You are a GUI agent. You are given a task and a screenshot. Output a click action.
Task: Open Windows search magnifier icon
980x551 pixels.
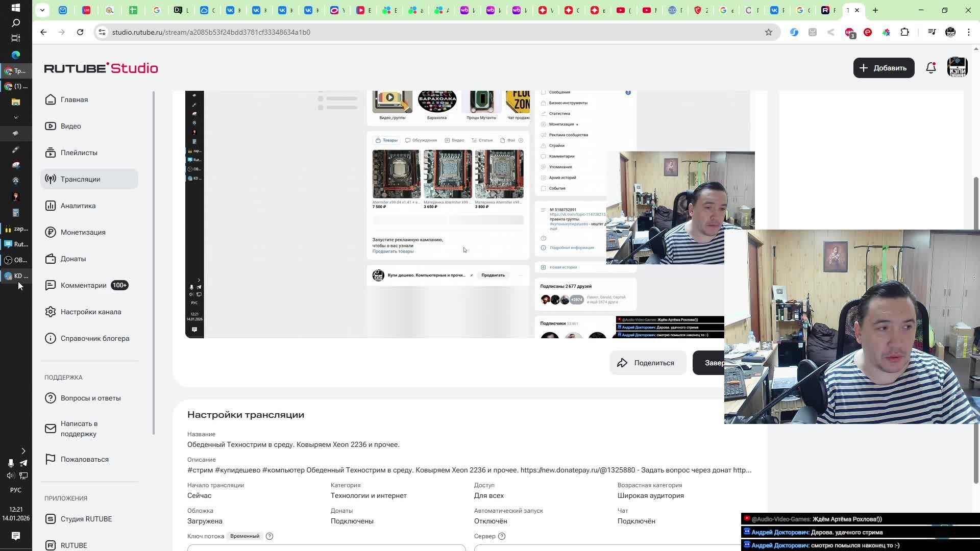(16, 23)
